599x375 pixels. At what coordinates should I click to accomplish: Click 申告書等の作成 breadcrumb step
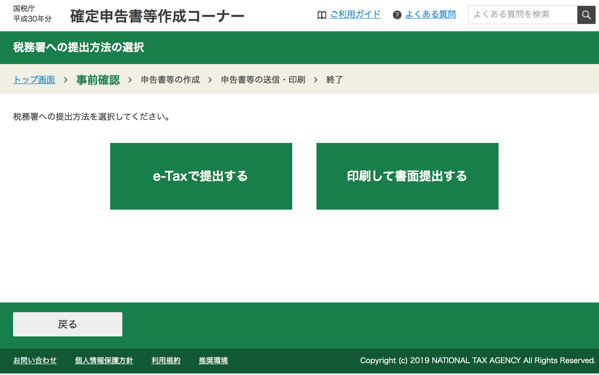170,79
